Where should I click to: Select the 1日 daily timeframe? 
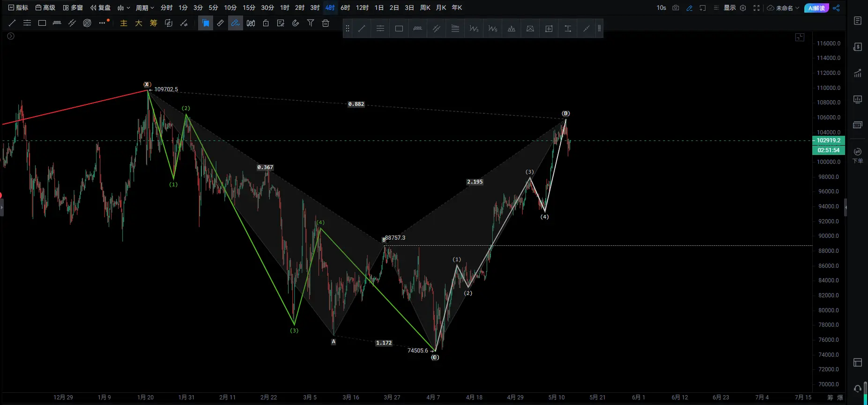379,7
